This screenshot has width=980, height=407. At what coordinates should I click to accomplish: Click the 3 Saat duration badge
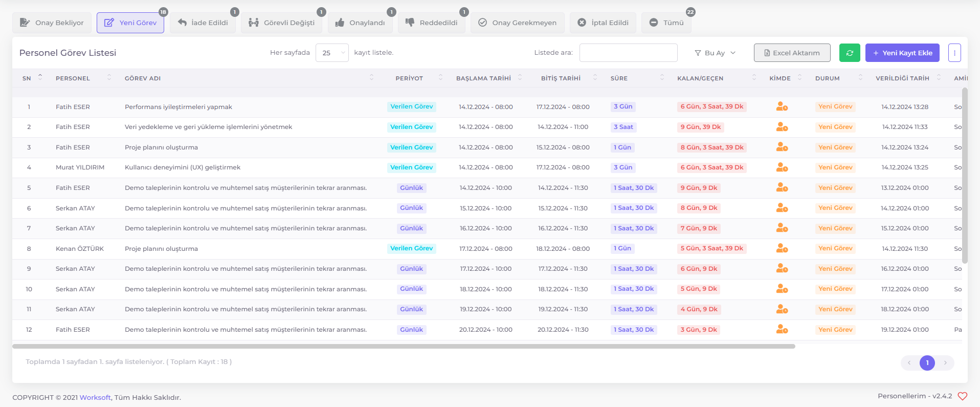[623, 127]
